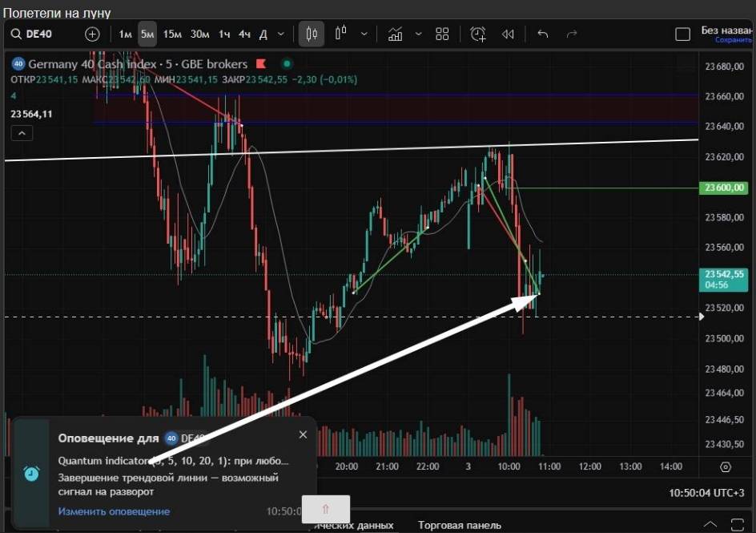Open the indicator templates grid icon
The width and height of the screenshot is (756, 533).
[442, 34]
